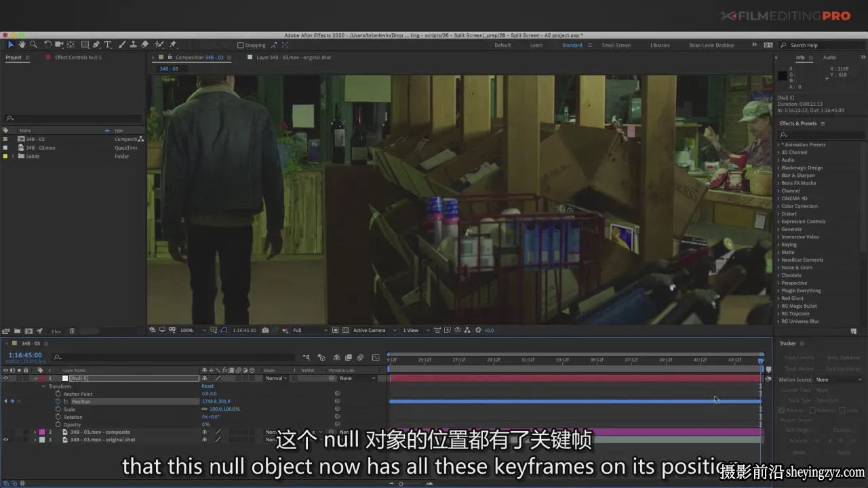This screenshot has height=488, width=868.
Task: Open the Audio panel tab
Action: tap(829, 58)
